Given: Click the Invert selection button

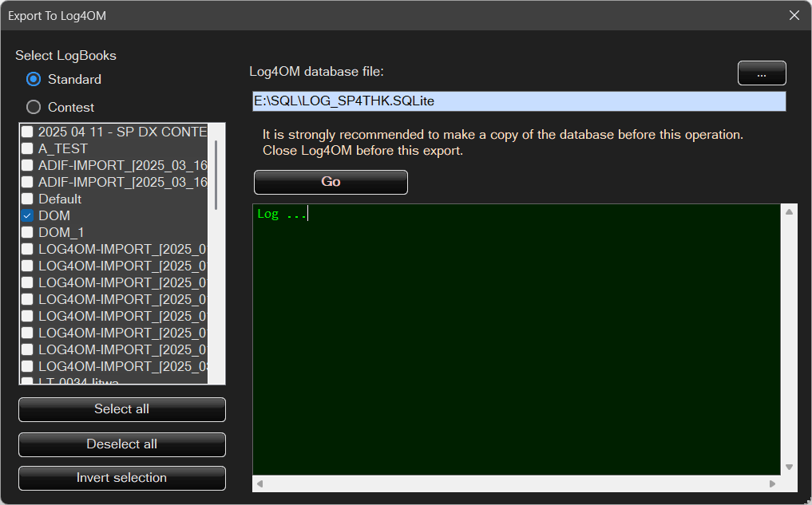Looking at the screenshot, I should click(x=121, y=478).
